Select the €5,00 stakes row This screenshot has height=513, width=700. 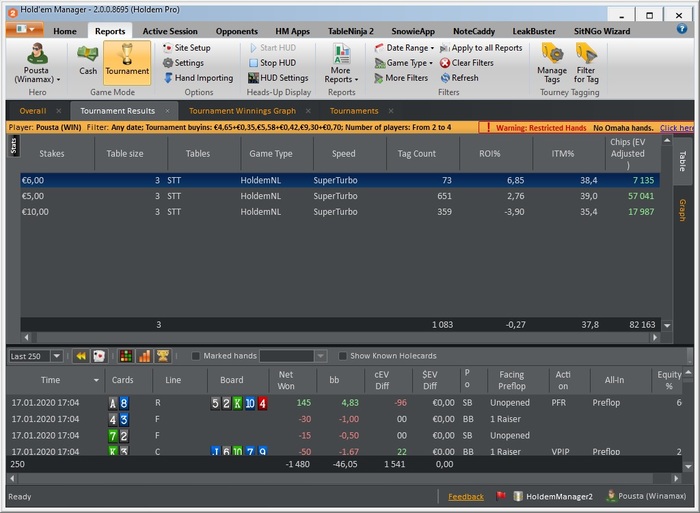click(x=340, y=196)
